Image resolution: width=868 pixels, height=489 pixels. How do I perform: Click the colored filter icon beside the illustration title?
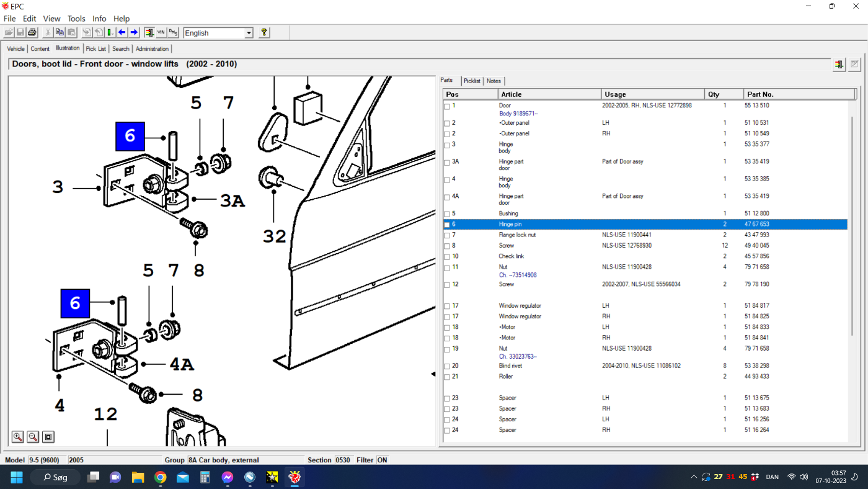click(839, 64)
